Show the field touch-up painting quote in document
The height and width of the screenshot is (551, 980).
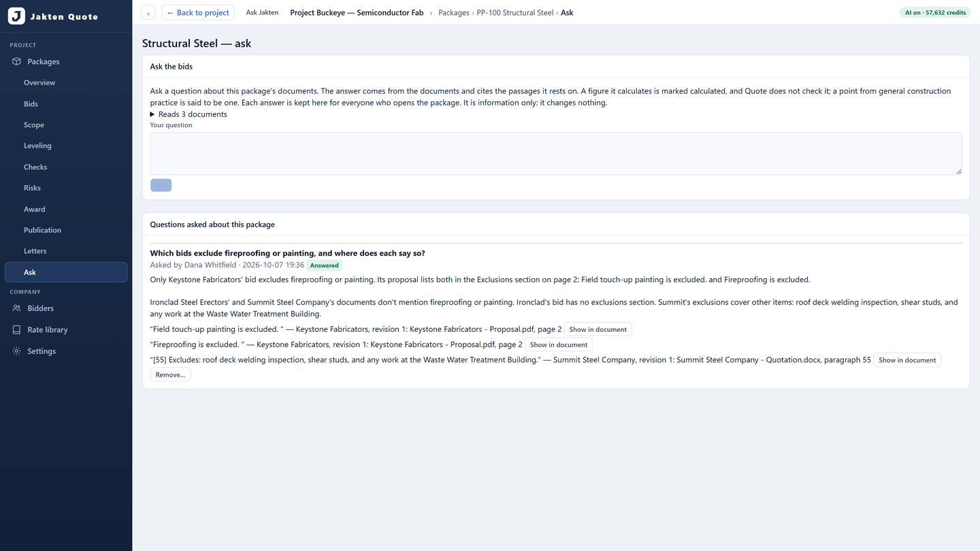point(598,329)
